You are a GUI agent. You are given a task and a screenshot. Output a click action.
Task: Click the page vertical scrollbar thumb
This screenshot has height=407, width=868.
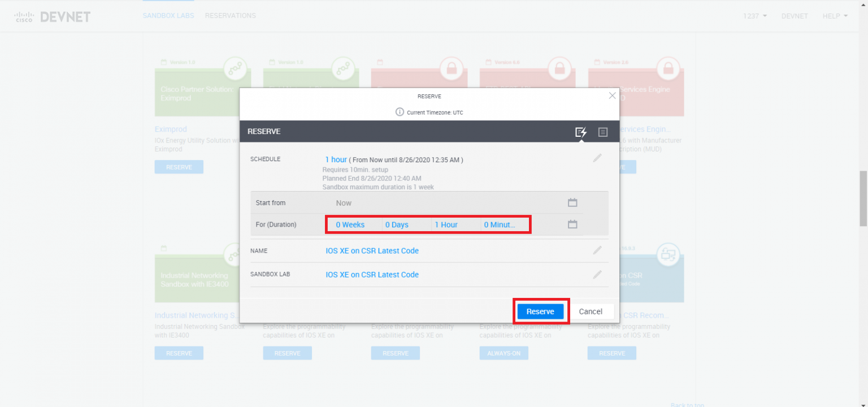pos(863,198)
